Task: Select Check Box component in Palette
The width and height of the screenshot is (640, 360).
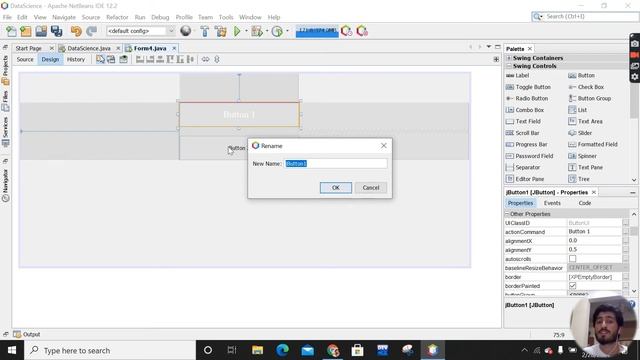Action: (586, 87)
